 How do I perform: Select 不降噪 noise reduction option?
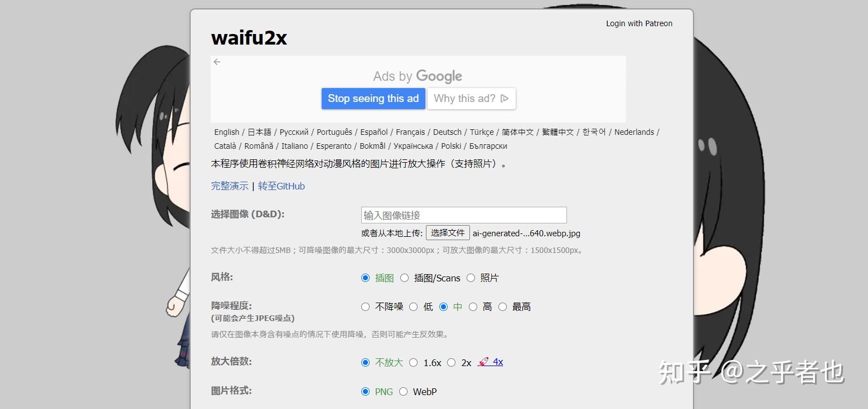(366, 306)
